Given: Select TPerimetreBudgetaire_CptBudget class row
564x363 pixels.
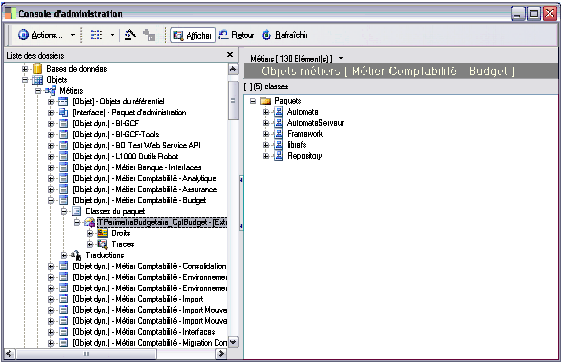Looking at the screenshot, I should [x=162, y=222].
